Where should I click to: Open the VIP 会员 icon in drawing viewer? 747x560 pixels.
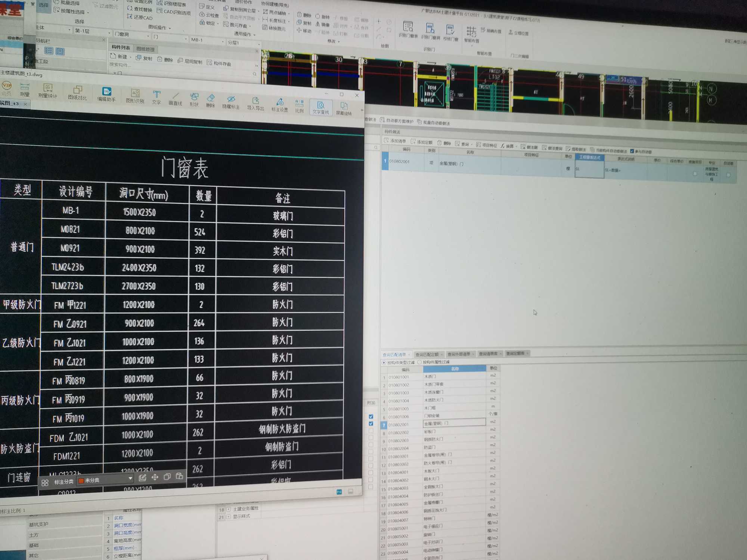(6, 88)
